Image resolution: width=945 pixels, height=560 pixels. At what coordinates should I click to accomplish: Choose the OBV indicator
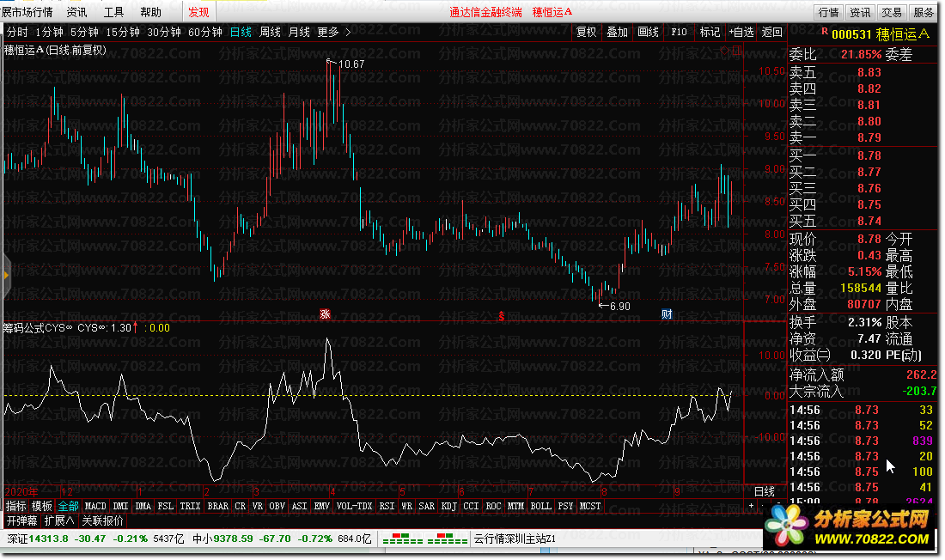tap(277, 506)
